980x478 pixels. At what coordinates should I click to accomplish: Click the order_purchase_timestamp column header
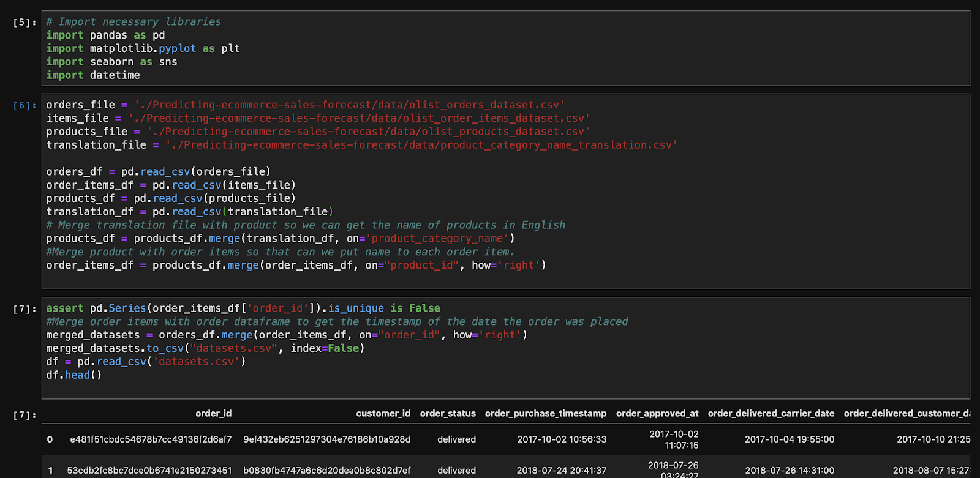(546, 413)
